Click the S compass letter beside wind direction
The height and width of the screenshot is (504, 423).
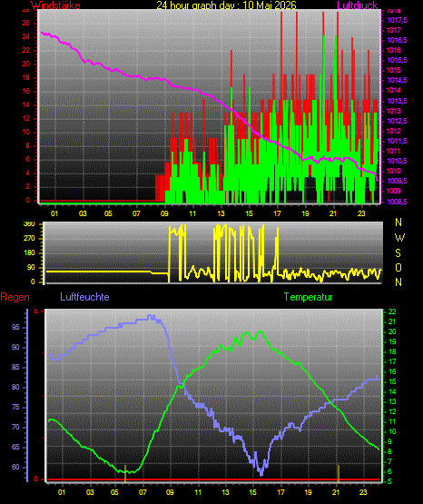[x=398, y=253]
